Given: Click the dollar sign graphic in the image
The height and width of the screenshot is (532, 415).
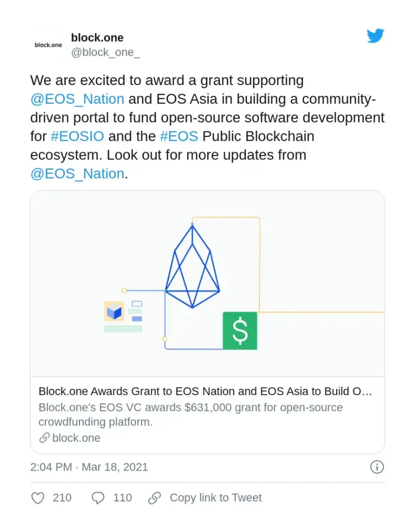Looking at the screenshot, I should click(x=240, y=330).
